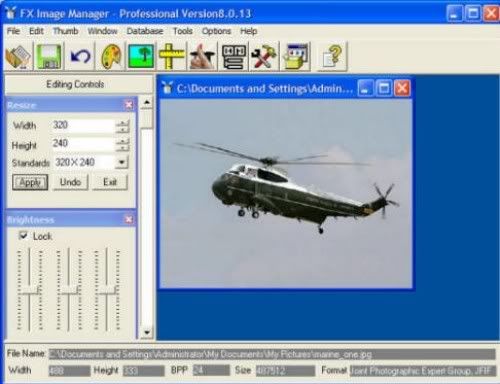Click the File Name path field
500x384 pixels.
coord(272,354)
